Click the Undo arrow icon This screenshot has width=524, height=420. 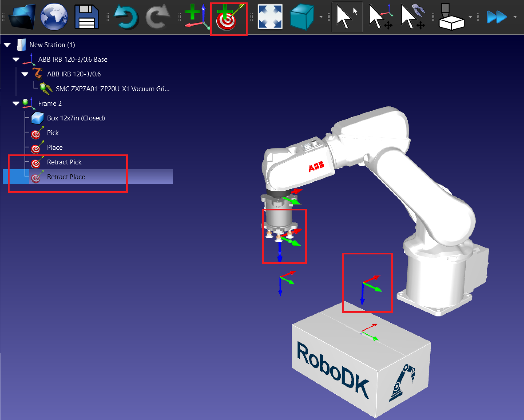tap(126, 18)
